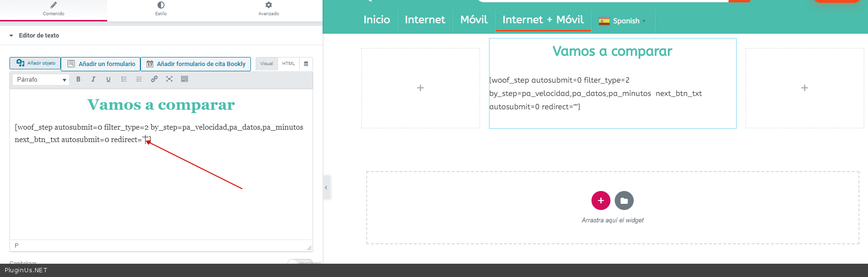
Task: Select the 'Vamos a comparar' preview widget heading
Action: point(612,51)
